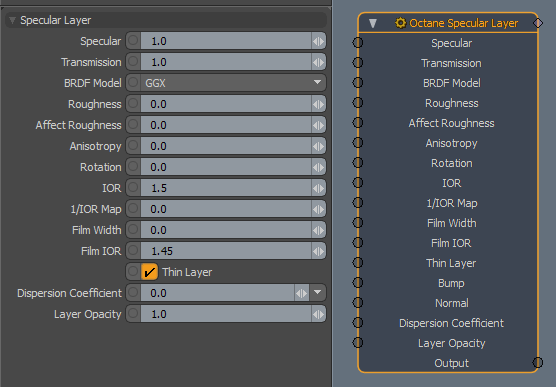This screenshot has width=556, height=387.
Task: Click the slider arrows on Dispersion Coefficient field
Action: point(301,293)
